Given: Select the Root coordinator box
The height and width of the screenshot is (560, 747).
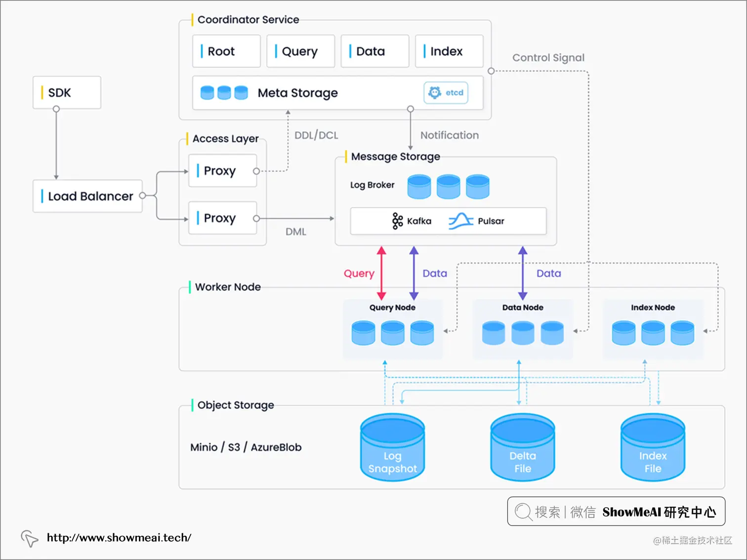Looking at the screenshot, I should 226,51.
